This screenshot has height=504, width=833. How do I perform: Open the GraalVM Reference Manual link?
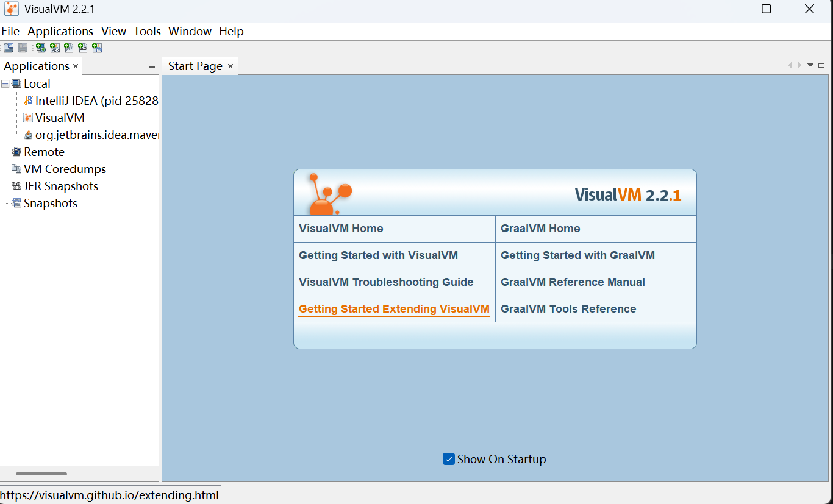click(573, 282)
